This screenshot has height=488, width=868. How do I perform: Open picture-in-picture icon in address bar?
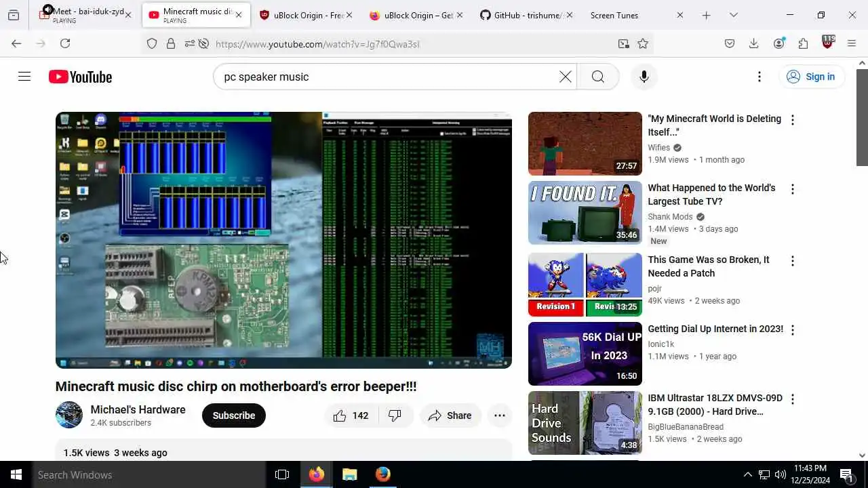click(x=623, y=43)
